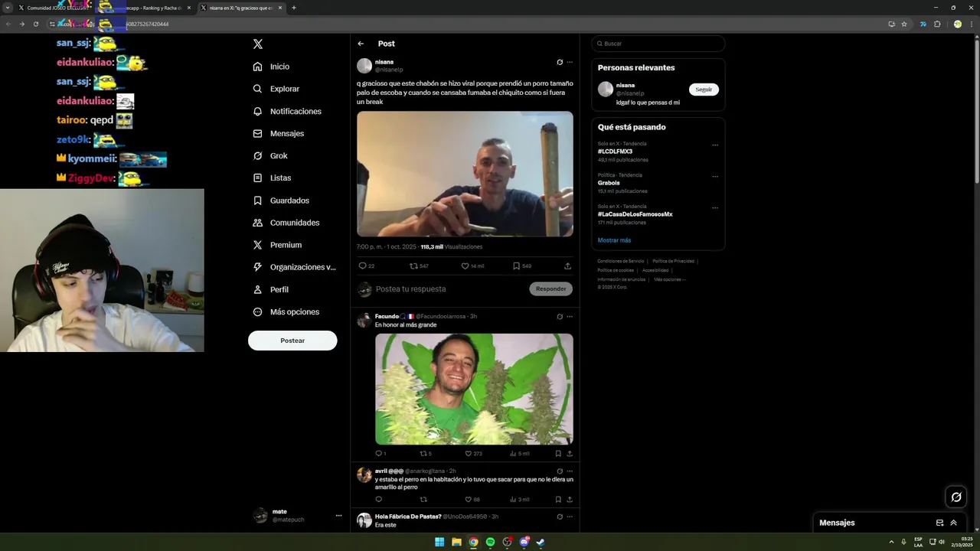Open more menu on Hola Fábrica De Pastas reply

tap(570, 517)
